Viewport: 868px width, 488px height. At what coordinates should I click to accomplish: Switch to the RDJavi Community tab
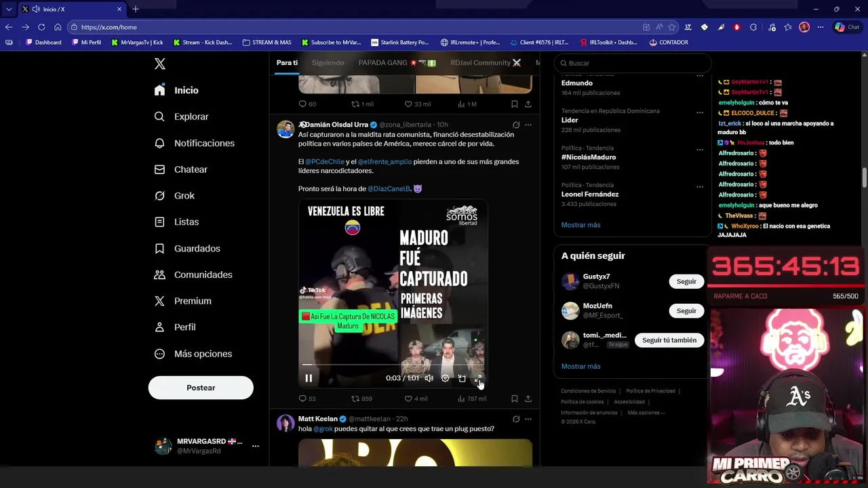pos(486,62)
